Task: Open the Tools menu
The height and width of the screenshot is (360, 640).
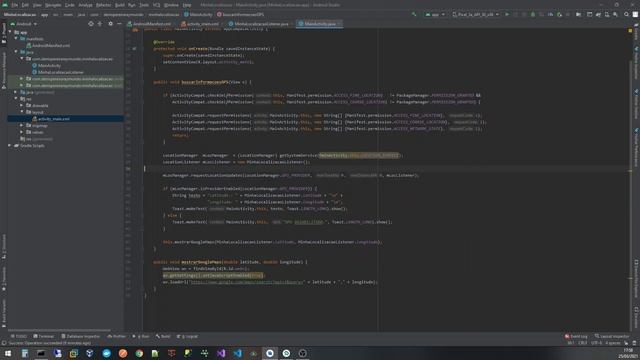Action: point(144,5)
